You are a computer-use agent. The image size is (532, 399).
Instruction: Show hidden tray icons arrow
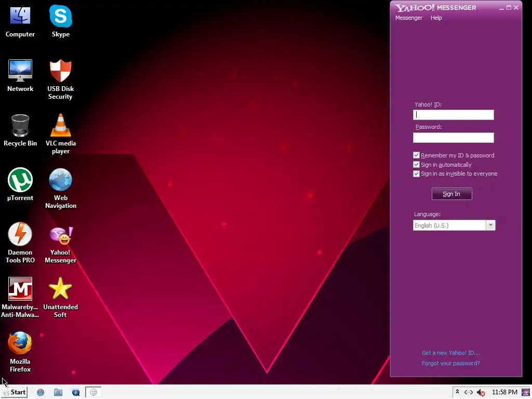click(x=457, y=392)
